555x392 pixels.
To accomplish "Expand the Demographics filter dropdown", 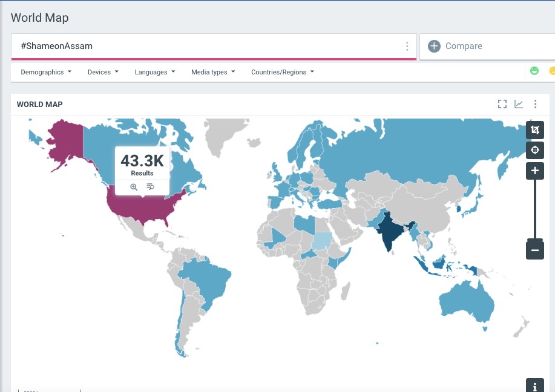I will (x=46, y=72).
